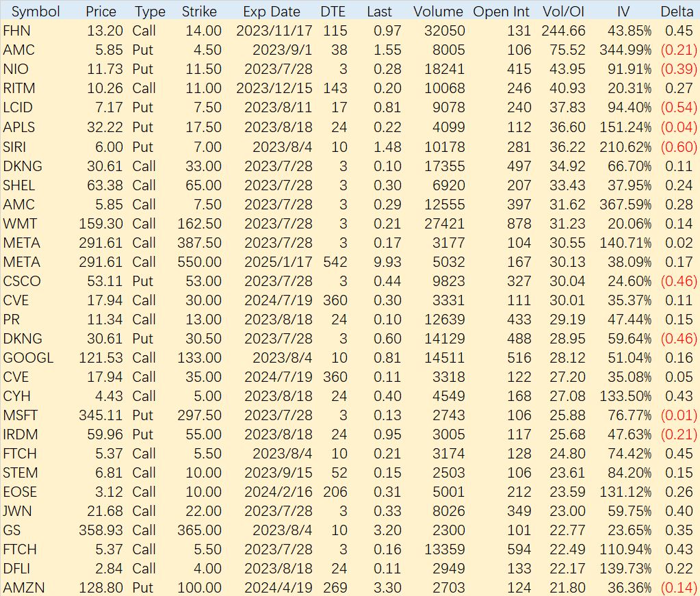Click NIO volume 18241

coord(445,69)
